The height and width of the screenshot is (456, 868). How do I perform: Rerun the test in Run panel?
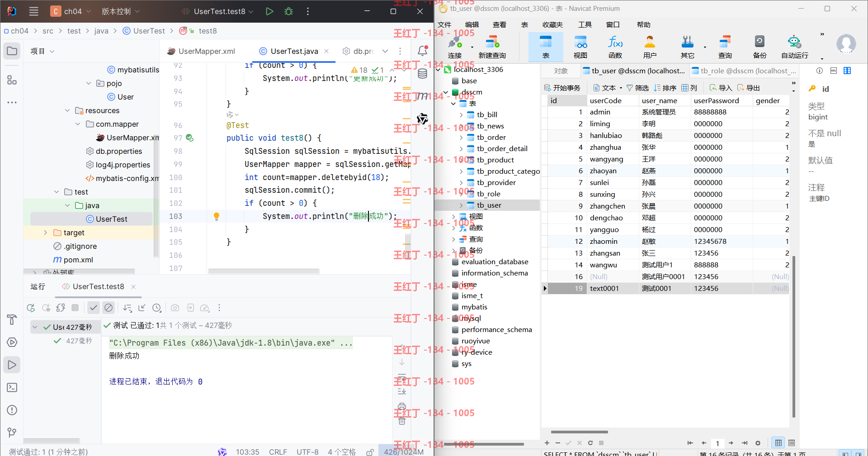31,308
